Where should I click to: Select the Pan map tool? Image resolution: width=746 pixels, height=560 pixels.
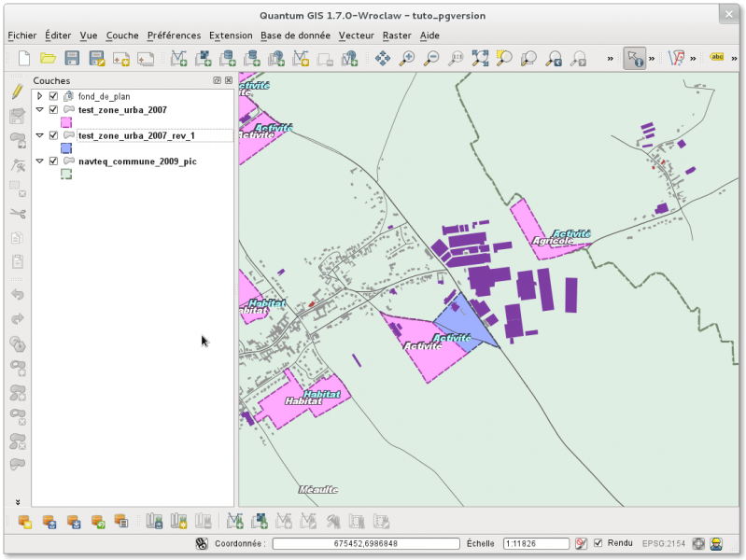(x=383, y=59)
